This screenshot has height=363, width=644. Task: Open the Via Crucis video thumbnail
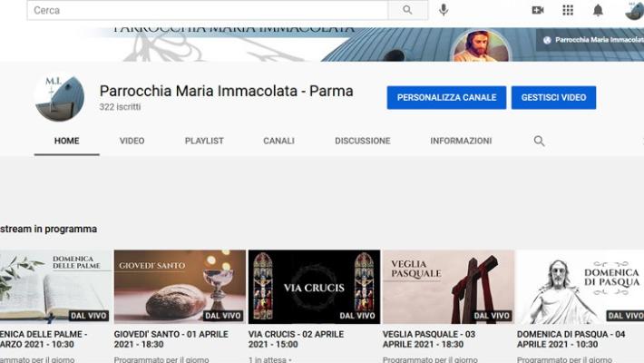(x=314, y=287)
